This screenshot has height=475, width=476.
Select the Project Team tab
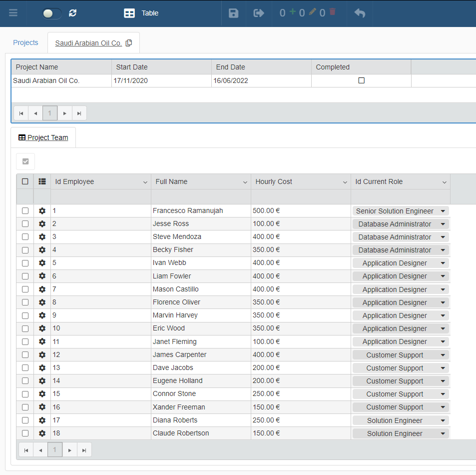pos(43,137)
